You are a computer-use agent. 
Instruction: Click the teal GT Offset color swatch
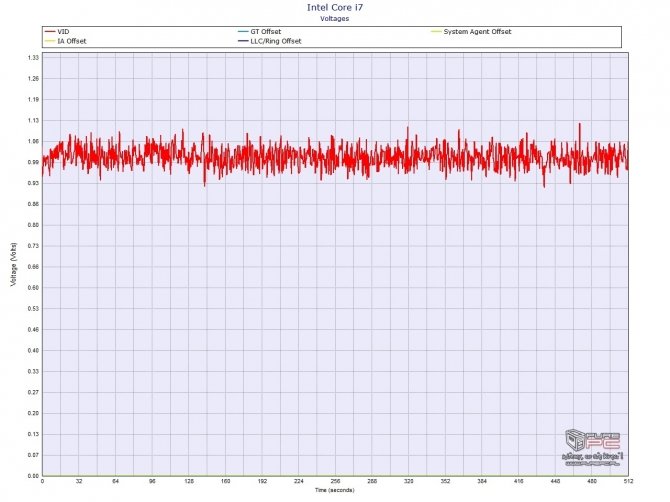[x=244, y=32]
